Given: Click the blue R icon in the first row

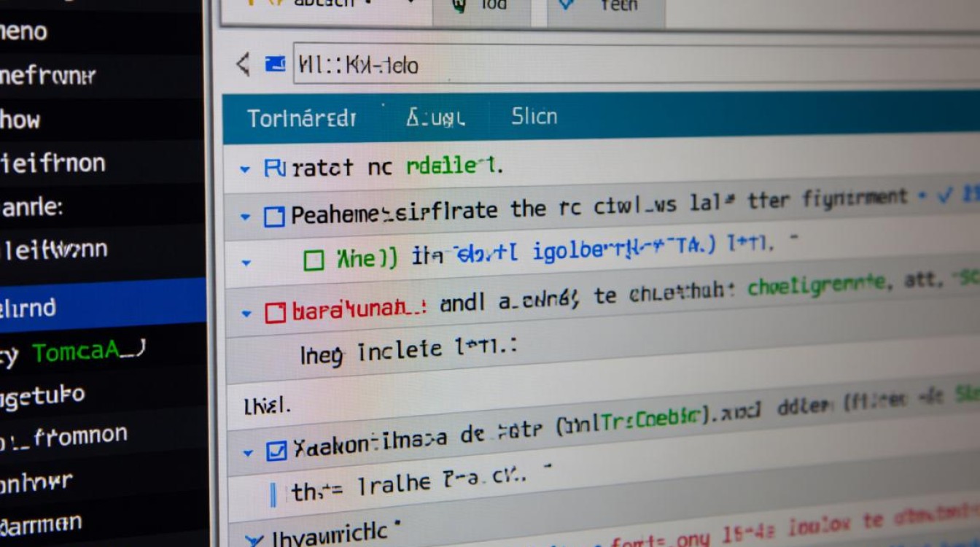Looking at the screenshot, I should tap(273, 168).
